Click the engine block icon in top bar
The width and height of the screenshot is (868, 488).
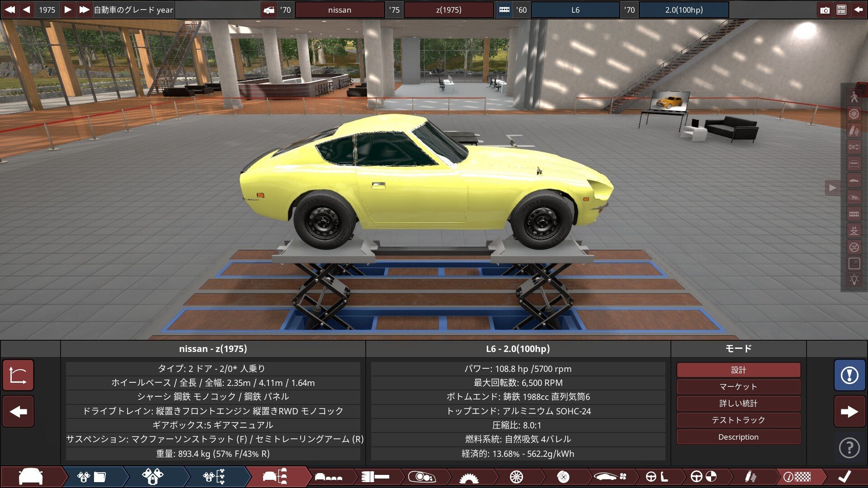click(504, 9)
